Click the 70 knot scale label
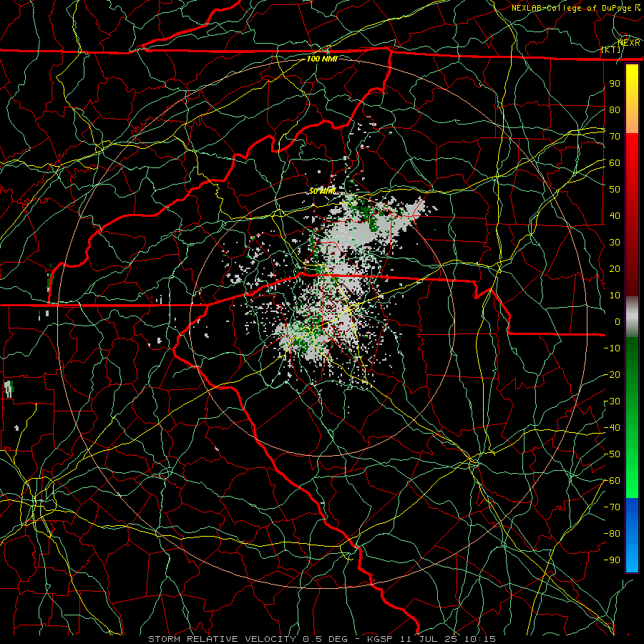 pos(615,137)
